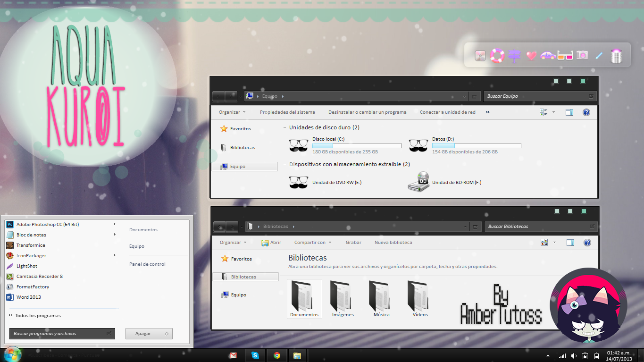Open the metal trash can dock icon
644x362 pixels.
tap(617, 56)
